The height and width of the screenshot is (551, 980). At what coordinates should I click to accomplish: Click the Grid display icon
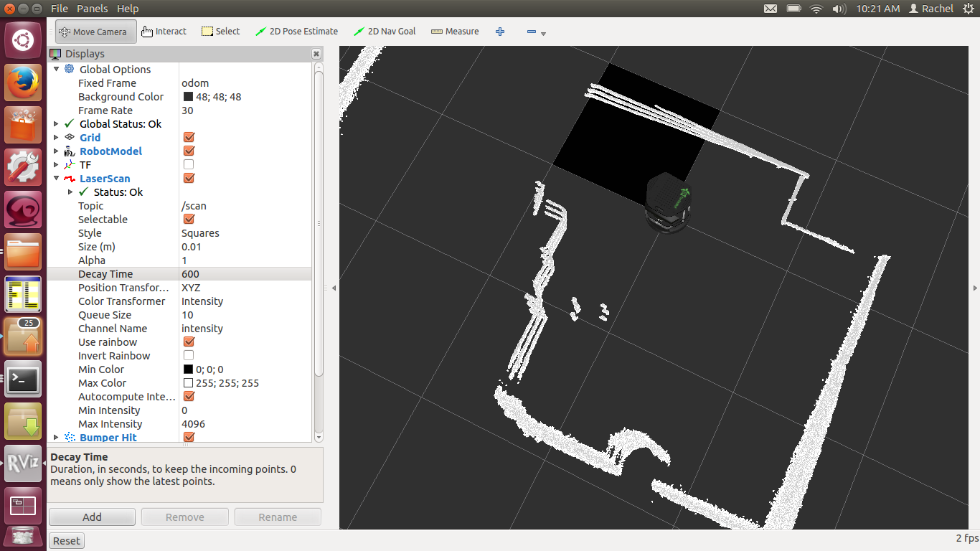click(x=69, y=137)
